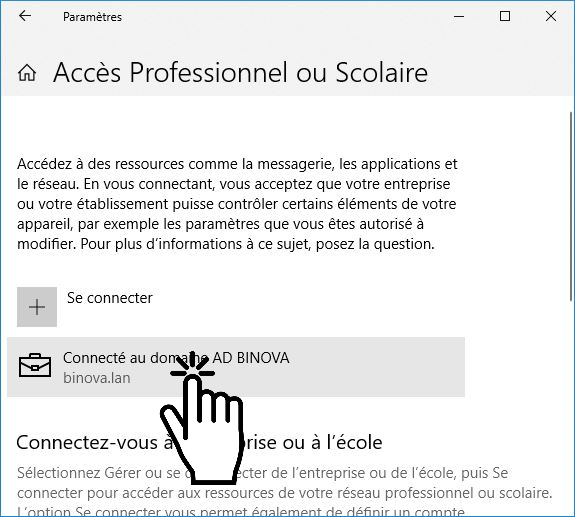Click the Se connecter label

pyautogui.click(x=110, y=298)
